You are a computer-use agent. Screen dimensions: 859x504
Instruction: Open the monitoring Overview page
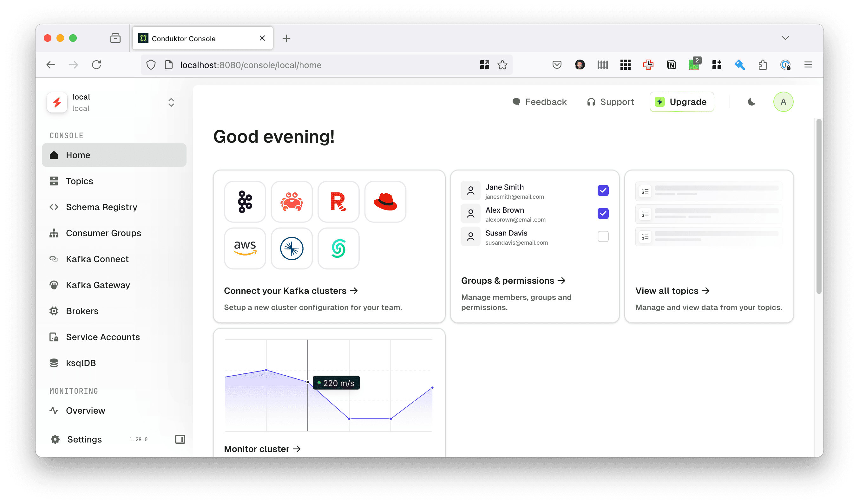click(114, 411)
